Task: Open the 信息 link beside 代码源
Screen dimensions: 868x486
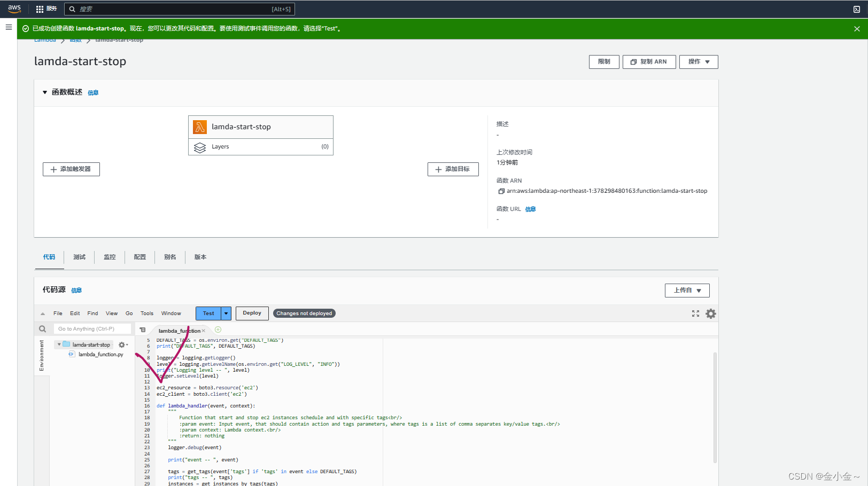Action: [76, 291]
